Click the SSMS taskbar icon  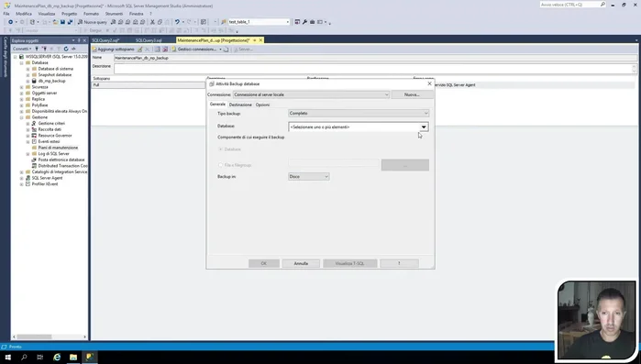[x=90, y=357]
